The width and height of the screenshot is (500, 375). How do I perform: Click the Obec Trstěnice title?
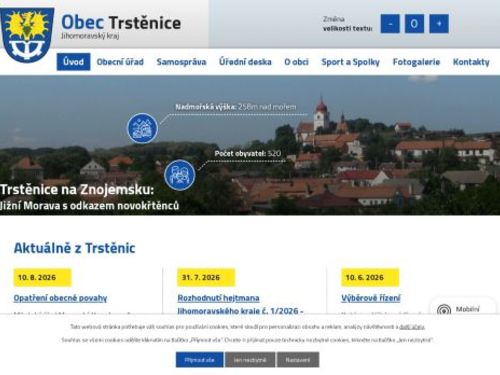click(121, 22)
